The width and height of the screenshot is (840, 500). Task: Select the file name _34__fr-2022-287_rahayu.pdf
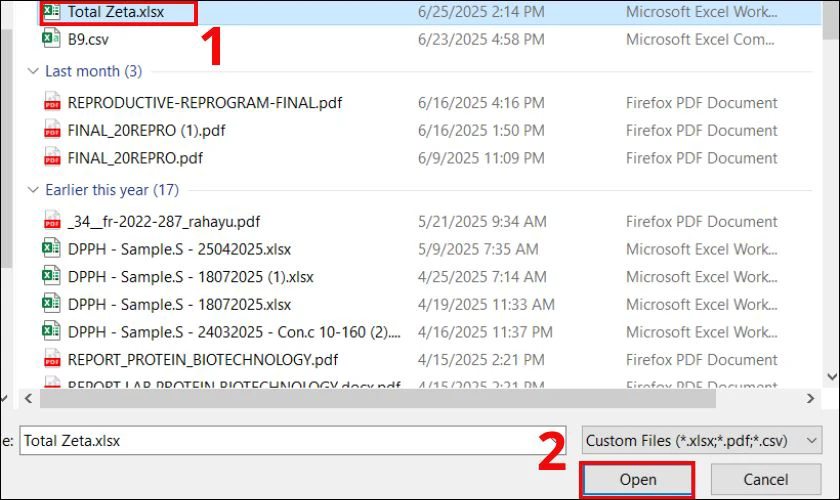[x=163, y=222]
